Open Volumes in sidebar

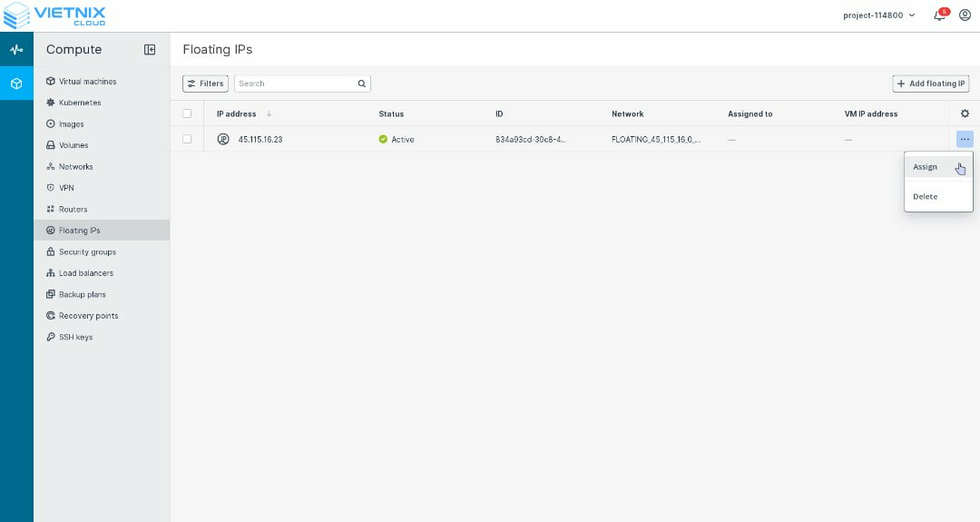67,145
